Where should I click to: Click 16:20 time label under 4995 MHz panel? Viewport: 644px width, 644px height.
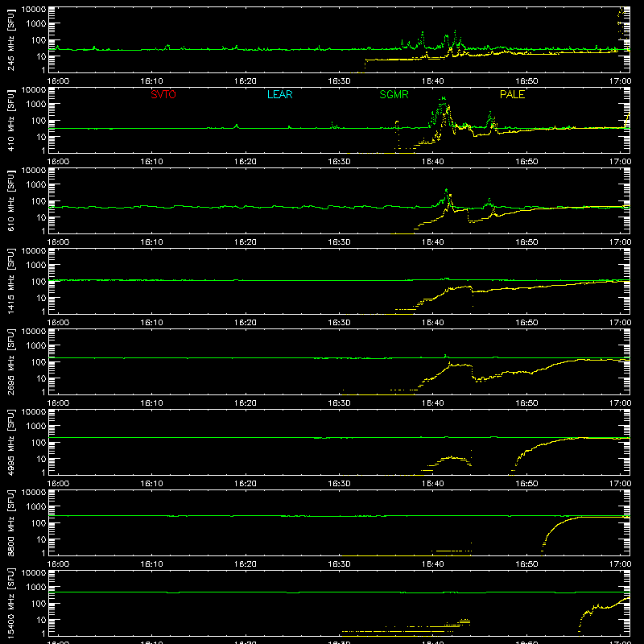(246, 484)
